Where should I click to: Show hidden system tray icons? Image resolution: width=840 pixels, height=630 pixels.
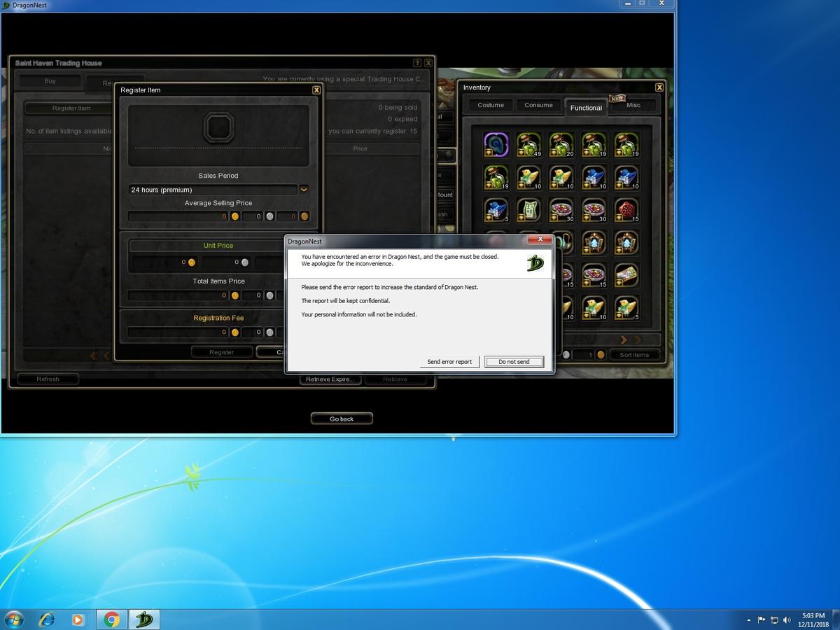[749, 620]
